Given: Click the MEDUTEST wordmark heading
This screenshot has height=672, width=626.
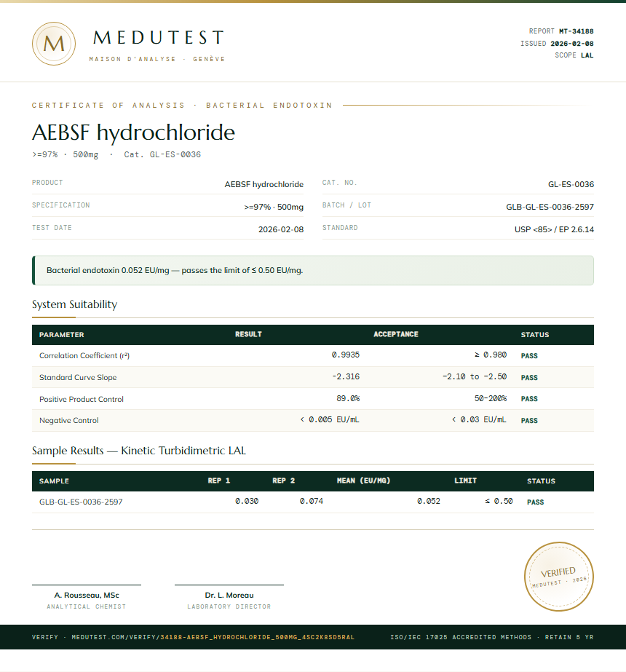Looking at the screenshot, I should pos(159,38).
